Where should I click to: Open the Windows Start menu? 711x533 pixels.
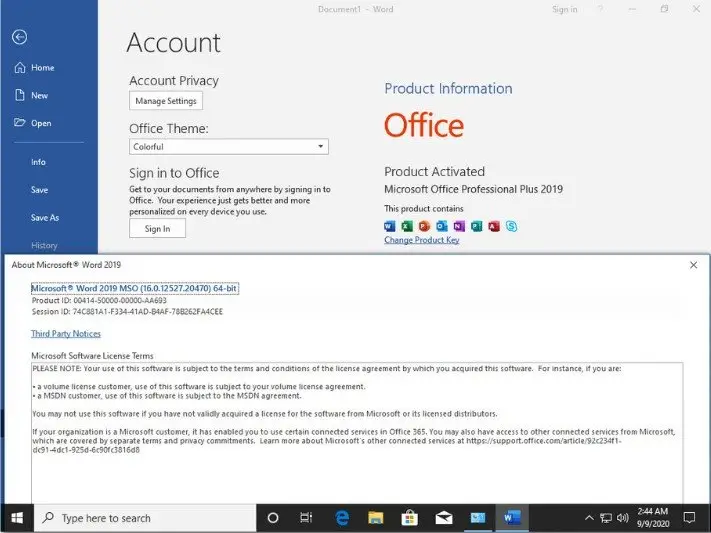tap(17, 518)
